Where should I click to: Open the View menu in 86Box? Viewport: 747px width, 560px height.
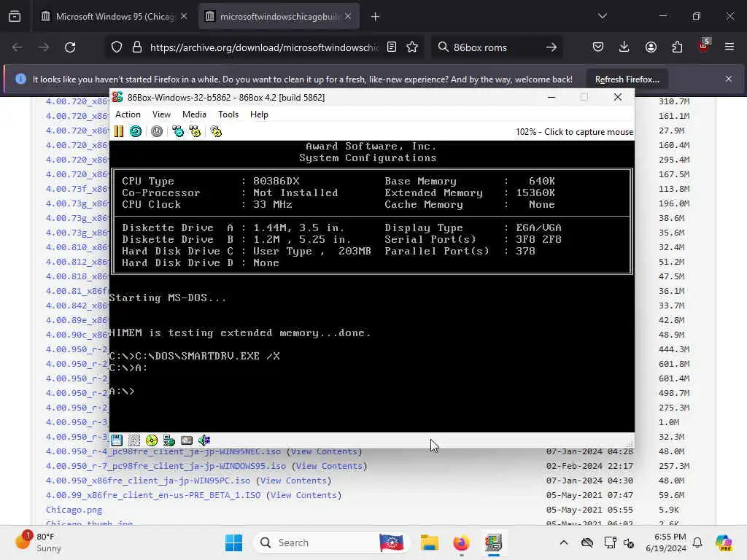point(161,114)
